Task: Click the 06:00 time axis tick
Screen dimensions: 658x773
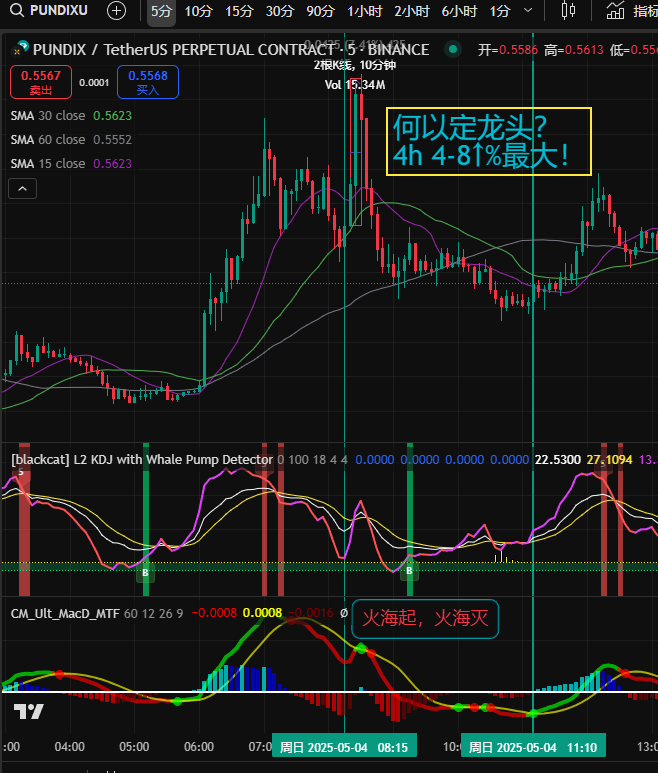Action: point(199,746)
